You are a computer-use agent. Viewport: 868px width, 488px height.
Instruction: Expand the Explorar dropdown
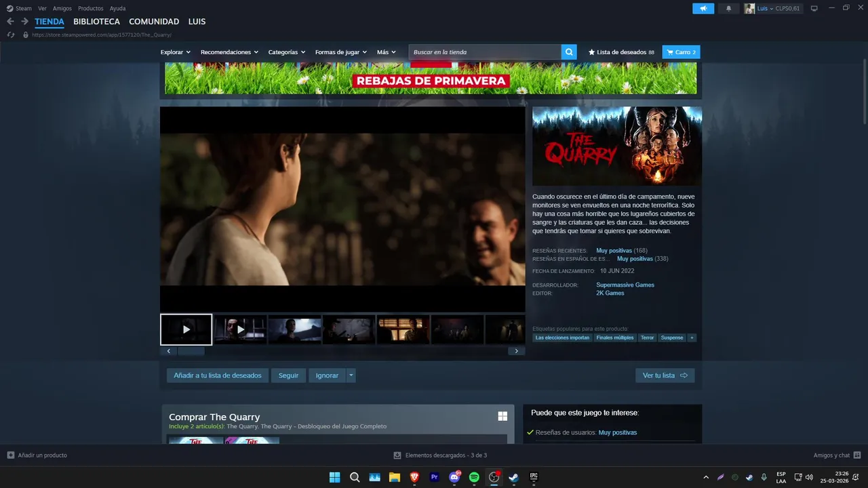click(176, 52)
